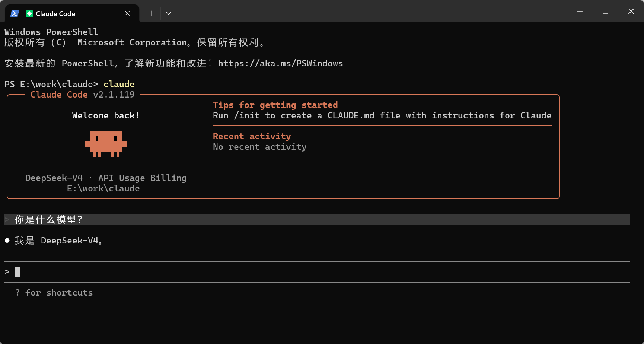The height and width of the screenshot is (344, 644).
Task: Click the '我是 DeepSeek-V4。' response text
Action: (58, 241)
